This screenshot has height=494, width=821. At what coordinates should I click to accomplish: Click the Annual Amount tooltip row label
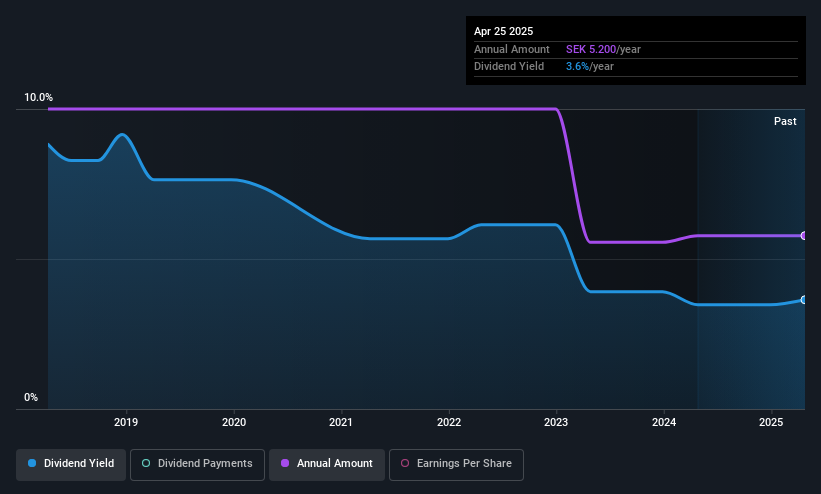(x=512, y=49)
